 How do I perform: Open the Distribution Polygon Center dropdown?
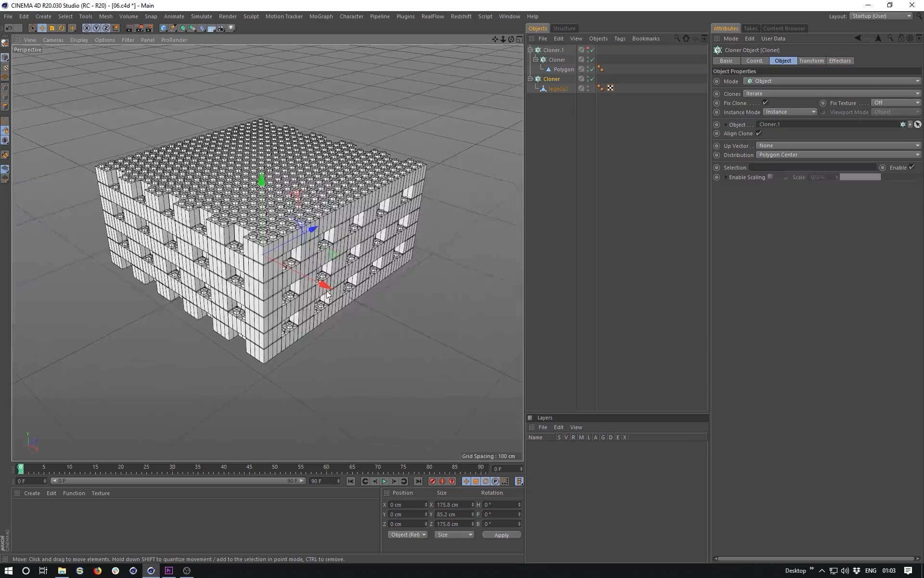coord(838,155)
